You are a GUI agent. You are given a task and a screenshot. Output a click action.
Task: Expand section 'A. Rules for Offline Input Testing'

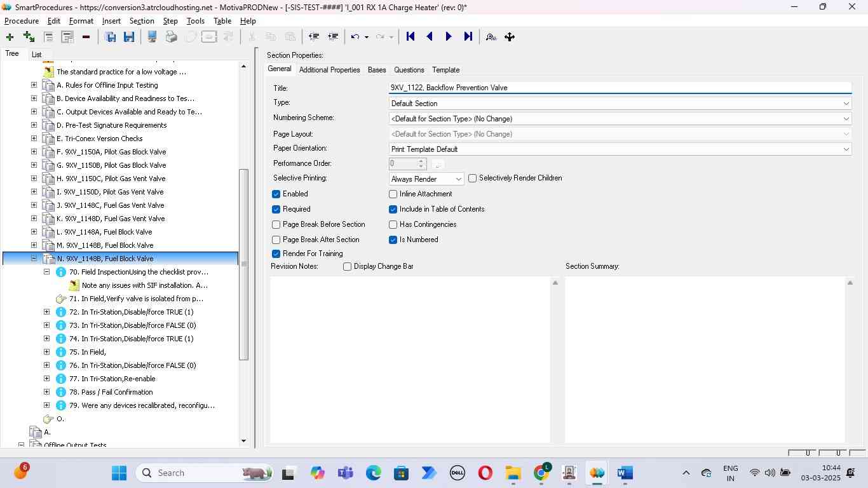34,85
